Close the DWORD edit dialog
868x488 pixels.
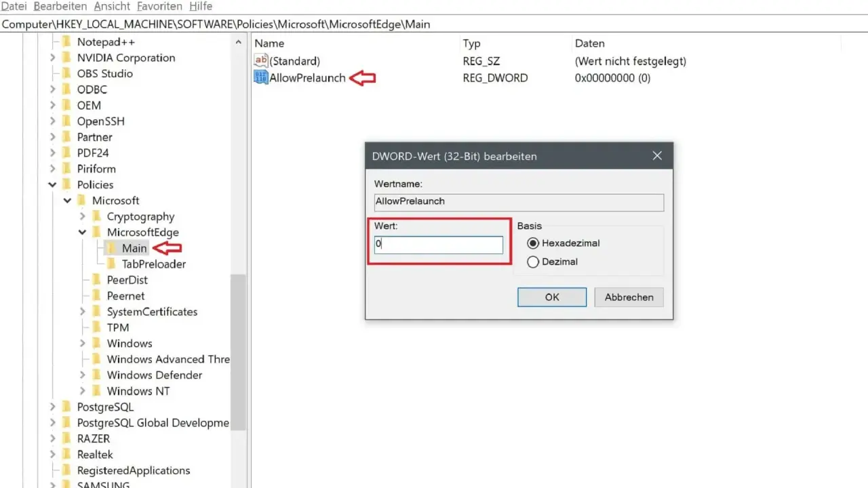657,156
